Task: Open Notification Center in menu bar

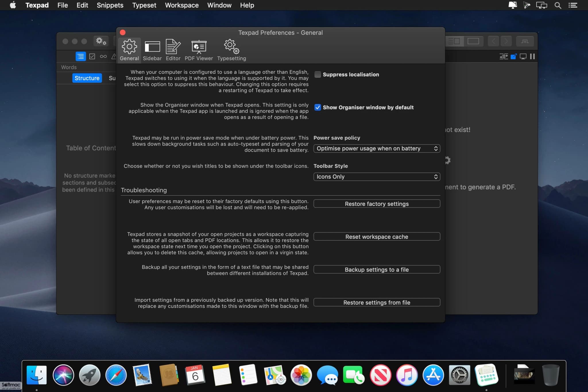Action: pos(573,5)
